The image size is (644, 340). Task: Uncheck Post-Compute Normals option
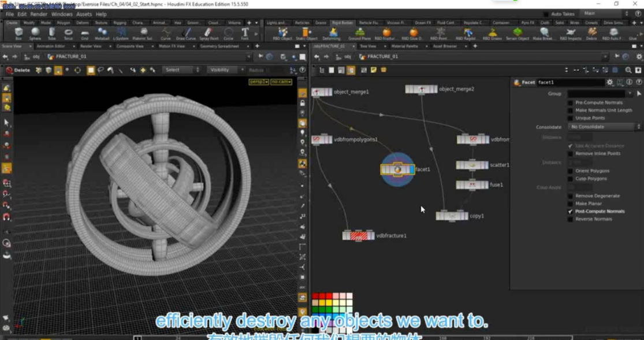click(571, 212)
